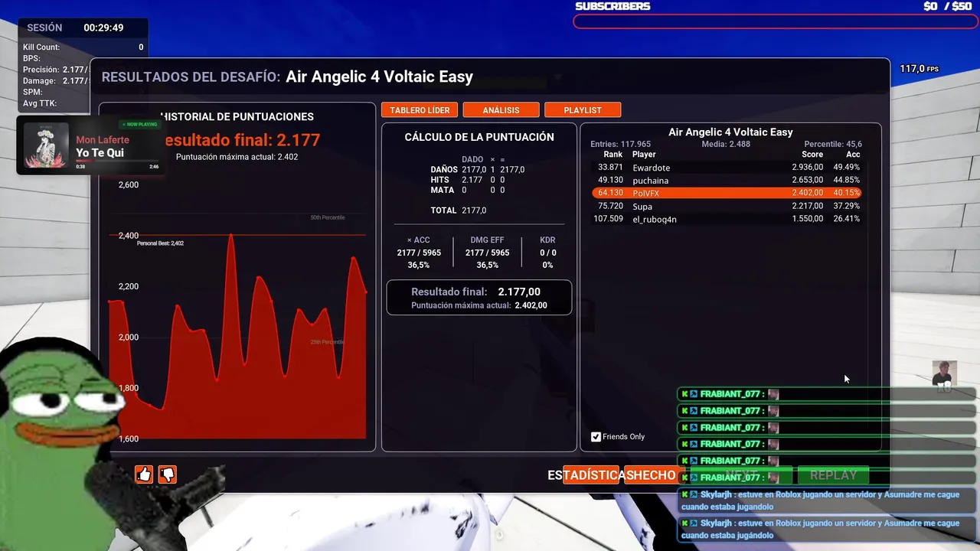This screenshot has width=980, height=551.
Task: Click the challenge title Air Angelic 4 Voltac Easy
Action: [380, 77]
